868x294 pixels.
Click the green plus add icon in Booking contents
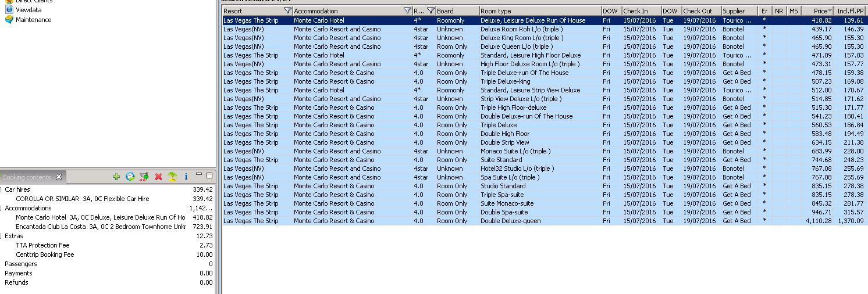116,177
